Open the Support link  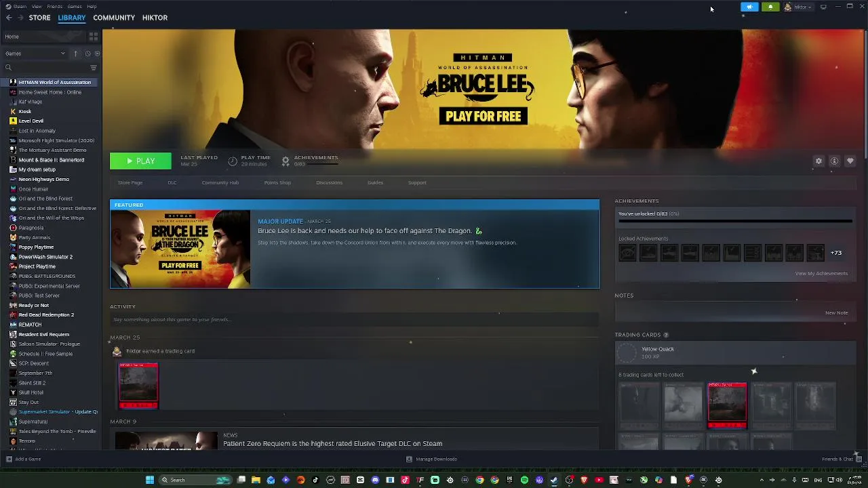[417, 182]
